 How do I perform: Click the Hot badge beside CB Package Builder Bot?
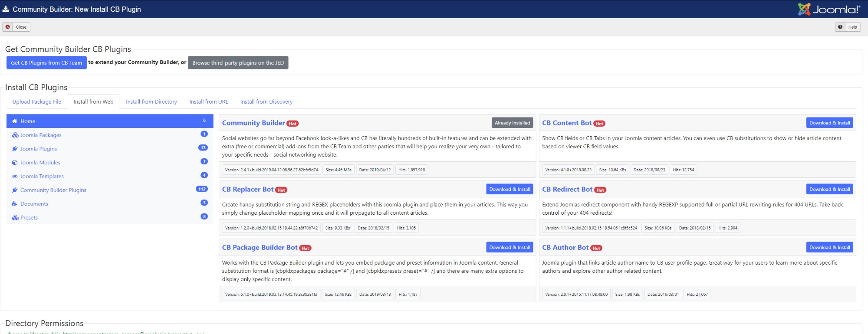click(x=306, y=248)
